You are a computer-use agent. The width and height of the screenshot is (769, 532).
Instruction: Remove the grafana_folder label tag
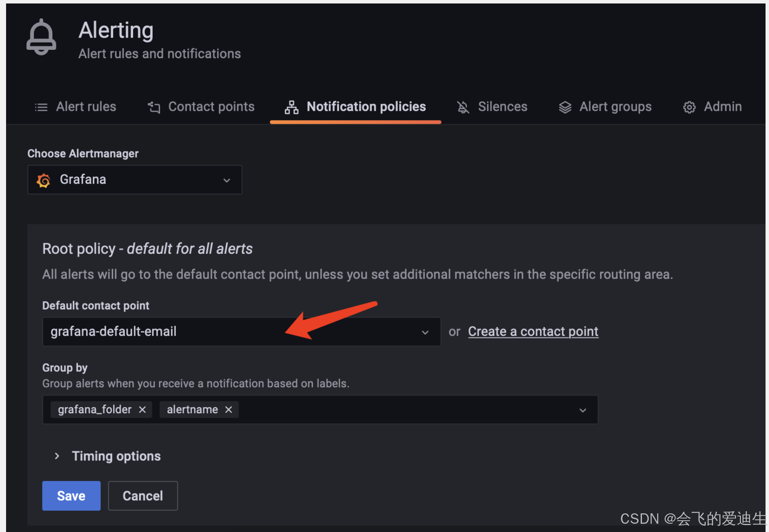(x=142, y=409)
